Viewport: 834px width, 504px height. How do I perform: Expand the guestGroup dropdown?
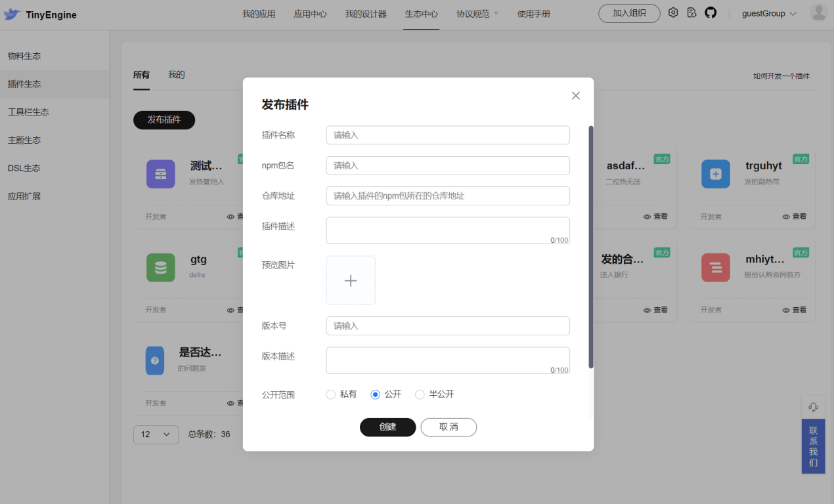tap(768, 12)
